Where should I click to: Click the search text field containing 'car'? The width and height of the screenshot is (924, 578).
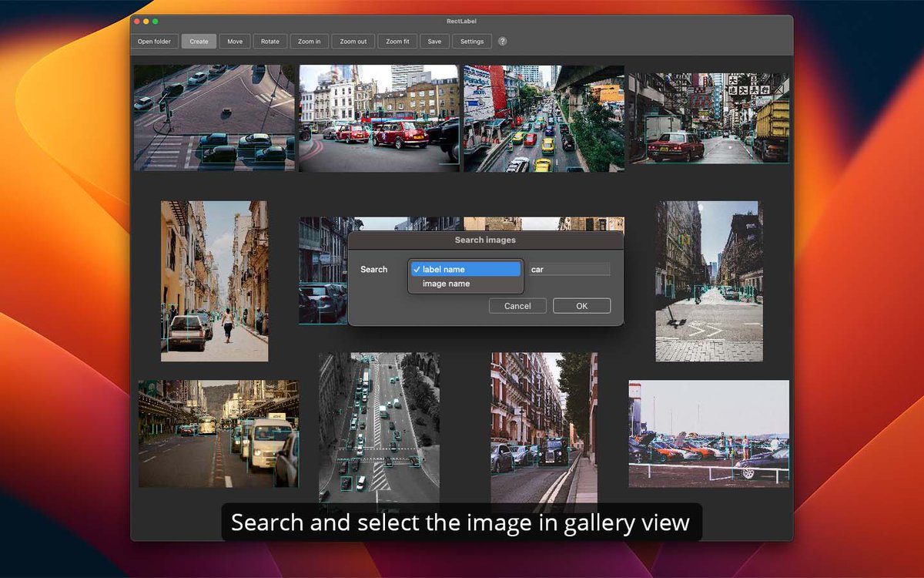point(569,269)
